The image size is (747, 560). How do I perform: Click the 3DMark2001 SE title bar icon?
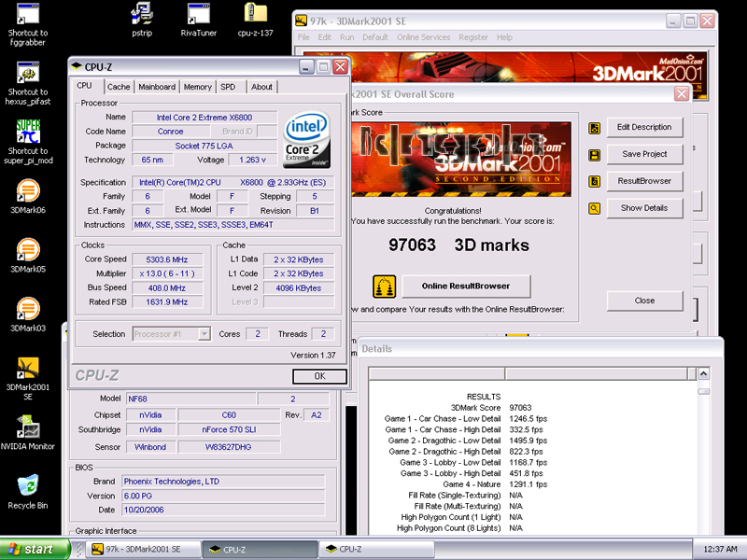[301, 21]
